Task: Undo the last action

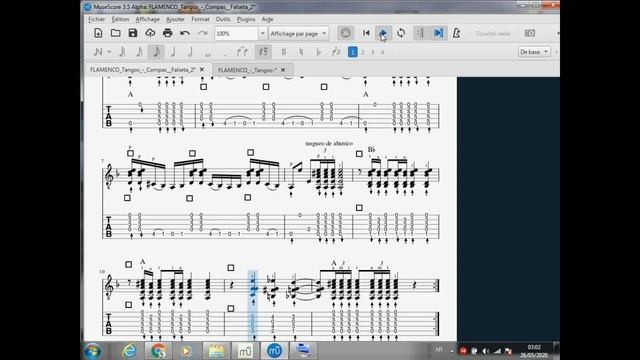Action: point(185,33)
